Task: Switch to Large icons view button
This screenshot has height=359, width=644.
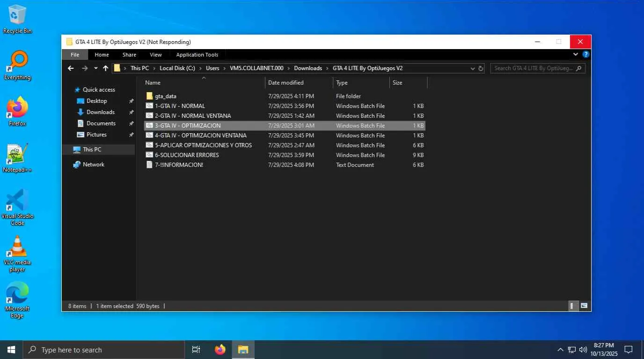Action: click(x=584, y=306)
